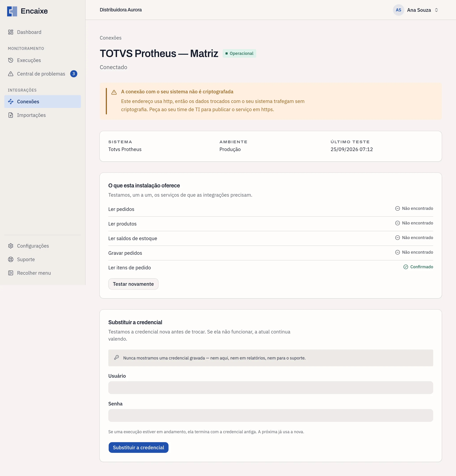The image size is (456, 476).
Task: Click Não encontrado text on Gravar pedidos row
Action: tap(417, 252)
